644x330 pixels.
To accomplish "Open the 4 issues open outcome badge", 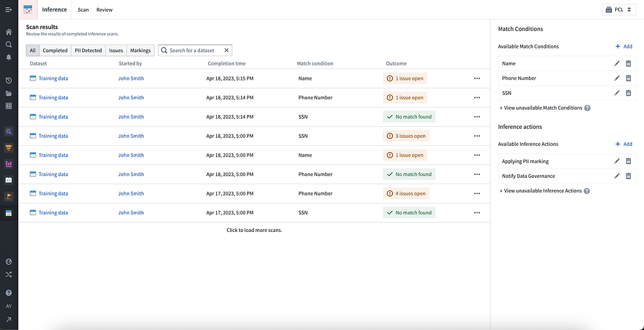I will tap(406, 194).
